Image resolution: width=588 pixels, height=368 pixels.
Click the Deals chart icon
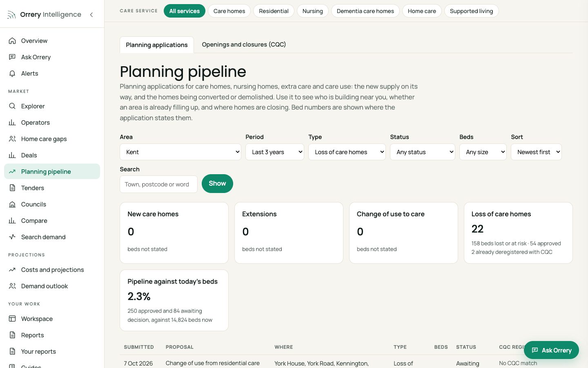click(12, 155)
